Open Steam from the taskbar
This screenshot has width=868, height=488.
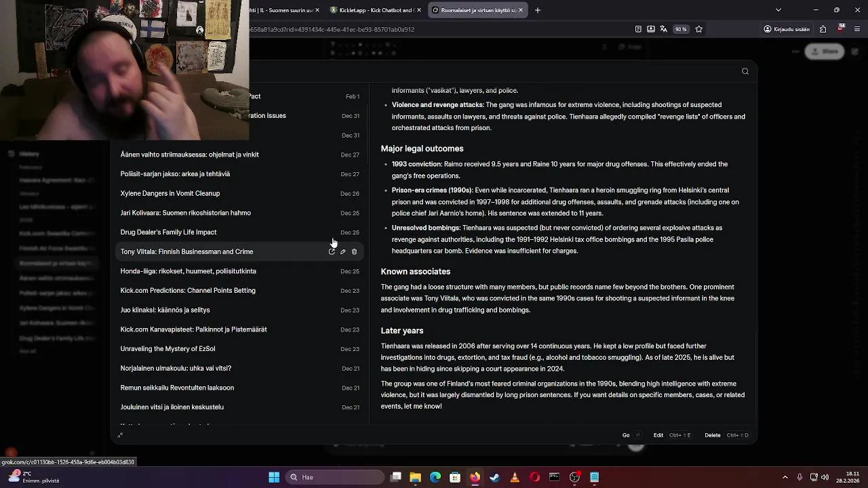click(494, 477)
